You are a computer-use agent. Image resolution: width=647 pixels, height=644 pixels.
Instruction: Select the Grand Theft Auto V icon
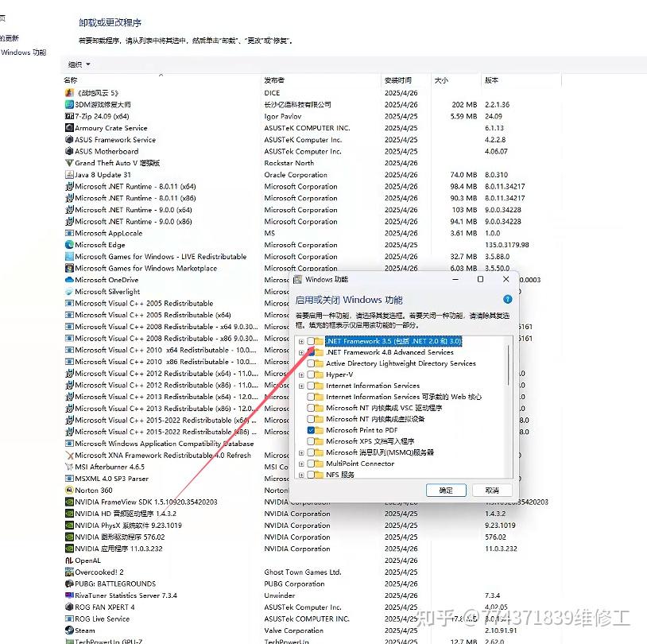[x=69, y=163]
